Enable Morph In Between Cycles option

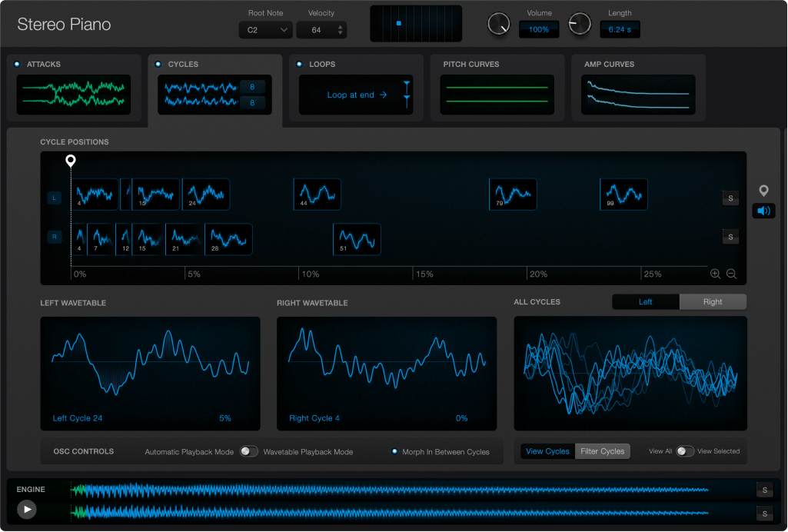click(395, 451)
